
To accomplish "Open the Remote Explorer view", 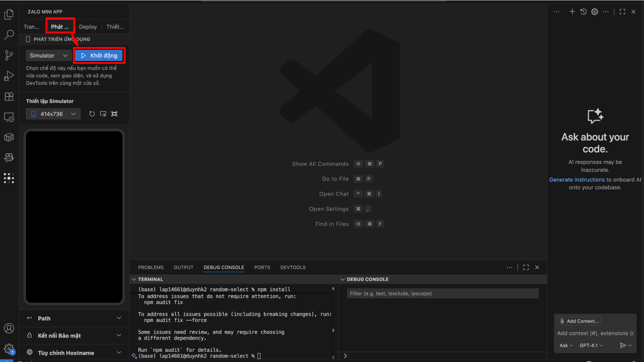I will [9, 117].
